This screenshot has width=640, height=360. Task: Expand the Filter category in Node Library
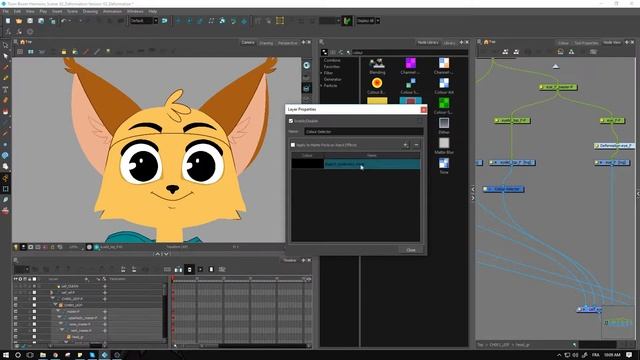(322, 73)
